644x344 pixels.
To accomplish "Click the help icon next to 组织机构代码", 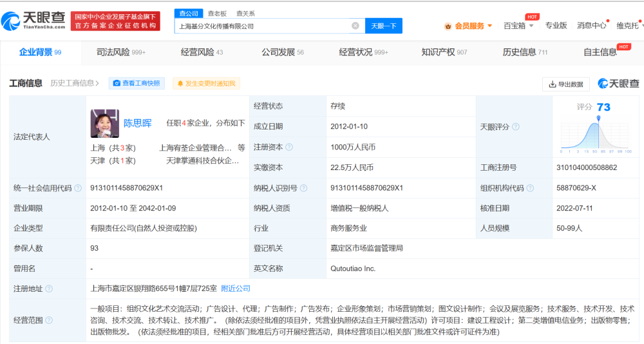I will 529,188.
